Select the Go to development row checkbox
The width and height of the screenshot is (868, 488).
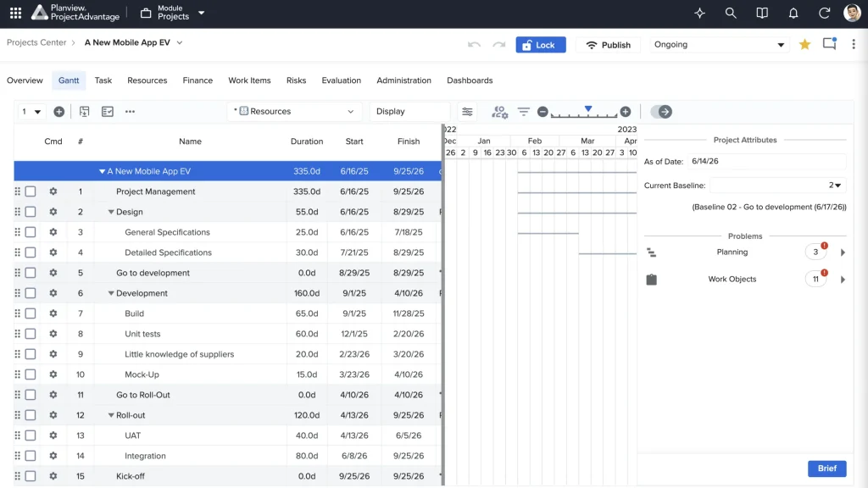coord(31,273)
